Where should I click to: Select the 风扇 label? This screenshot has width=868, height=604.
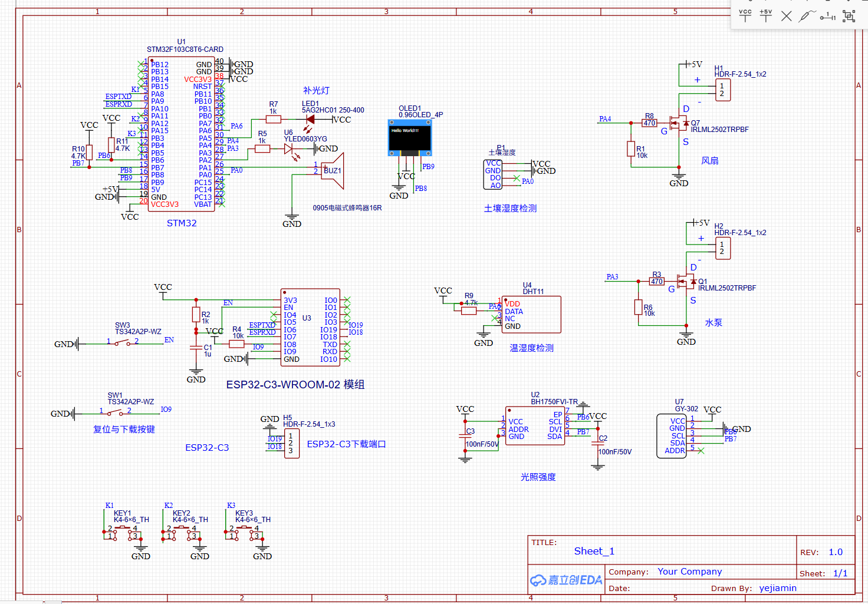[x=710, y=161]
